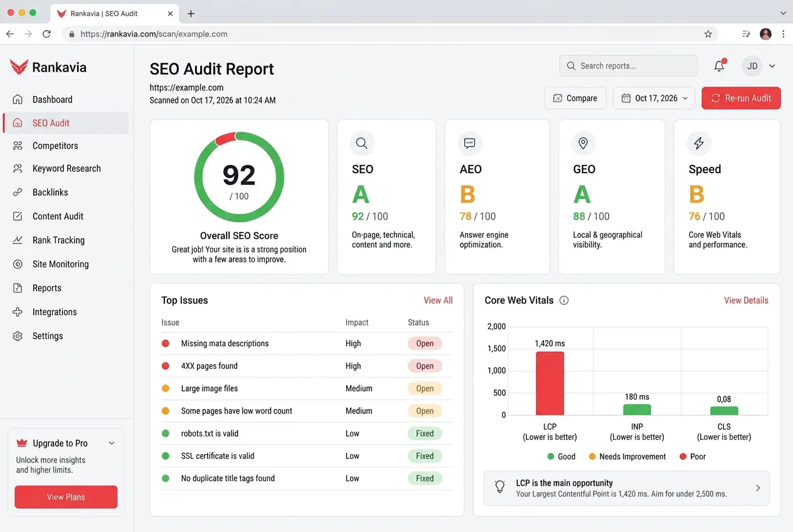
Task: Open the browser tab search chevron
Action: (x=783, y=13)
